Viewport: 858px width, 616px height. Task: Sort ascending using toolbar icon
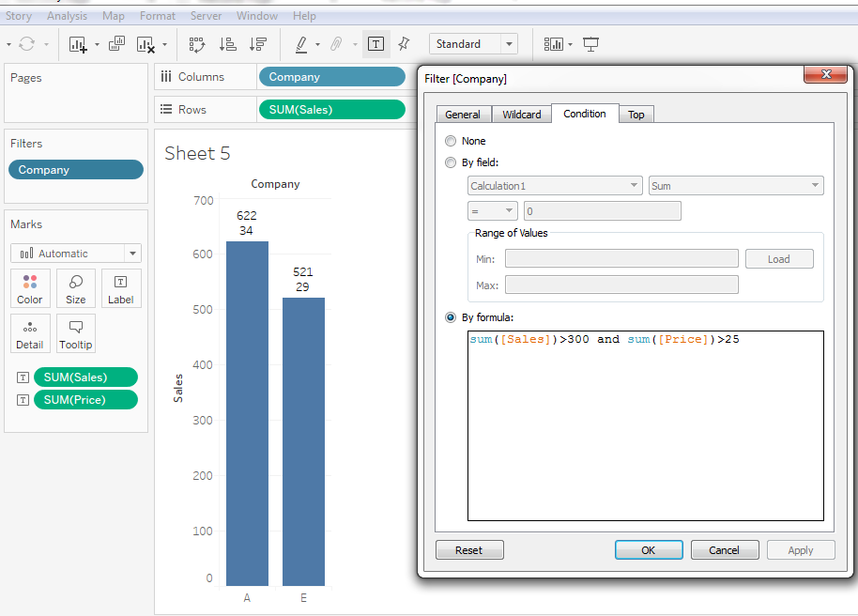coord(227,44)
